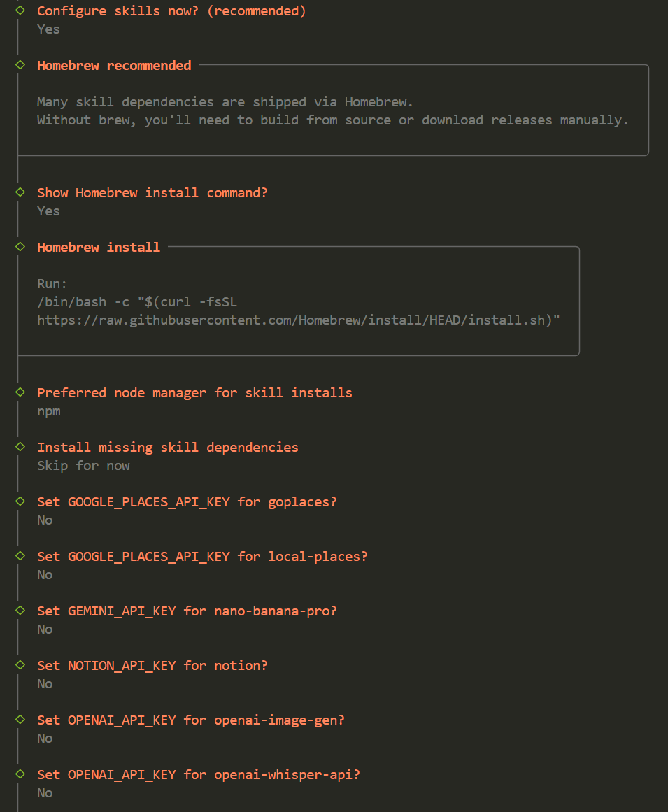
Task: Select the "npm" answer under node manager
Action: point(49,411)
